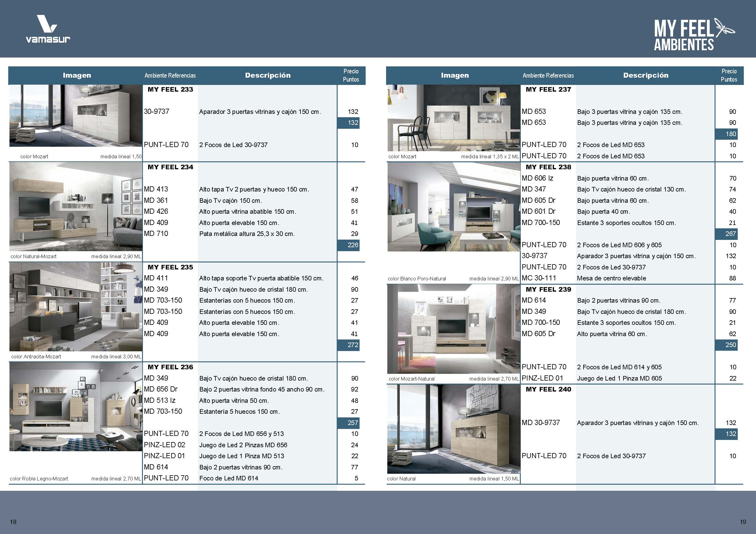This screenshot has height=534, width=756.
Task: Select the MY FEEL 236 heading
Action: pyautogui.click(x=170, y=367)
